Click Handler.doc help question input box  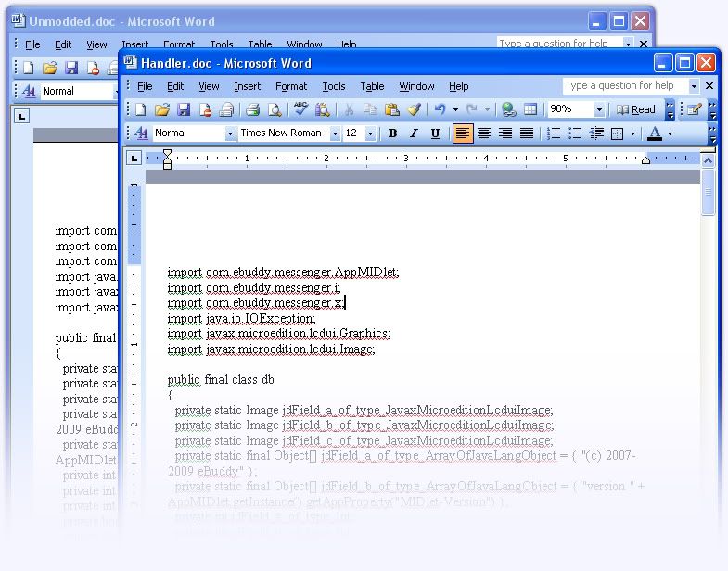coord(625,86)
